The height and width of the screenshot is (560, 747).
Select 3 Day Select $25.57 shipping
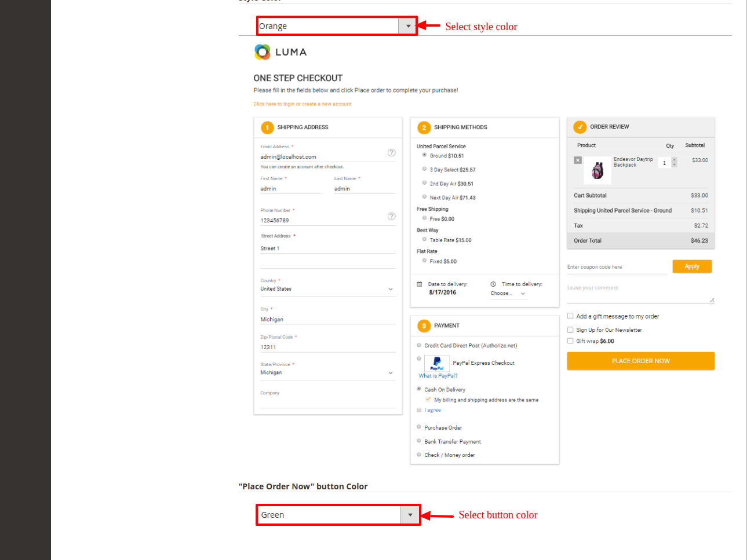click(424, 169)
